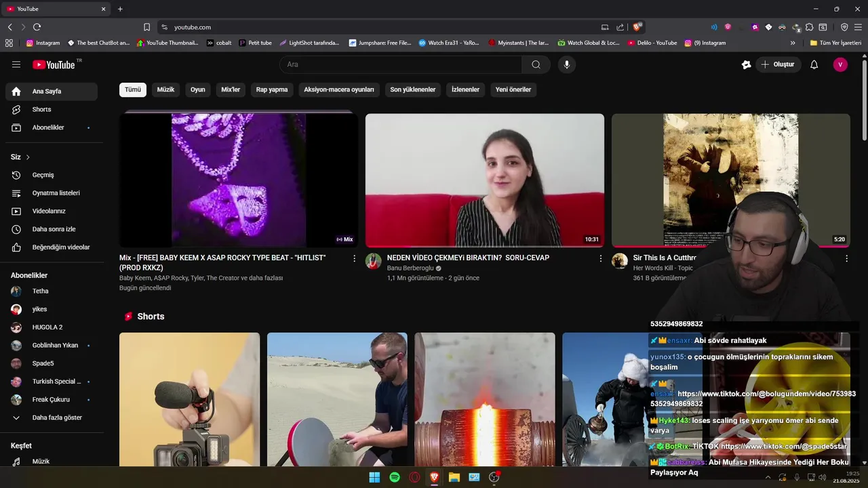Screen dimensions: 868x488
Task: Click the browser address bar
Action: click(380, 27)
